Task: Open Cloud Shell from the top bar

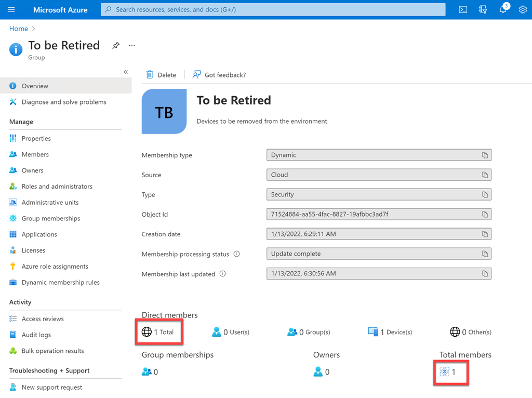Action: pos(462,10)
